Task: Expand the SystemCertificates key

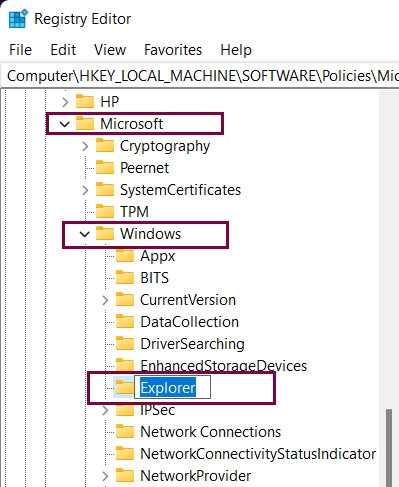Action: 85,190
